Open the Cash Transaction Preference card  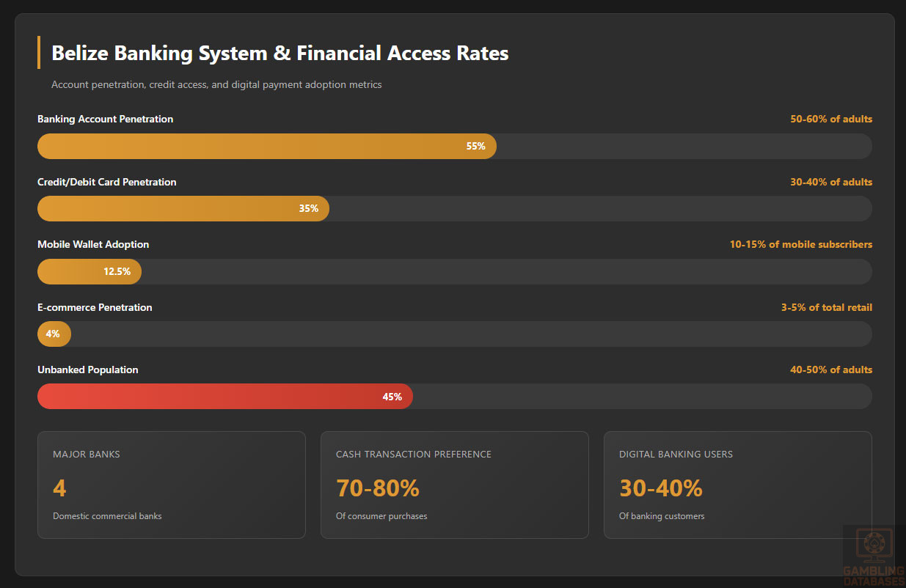pyautogui.click(x=455, y=485)
